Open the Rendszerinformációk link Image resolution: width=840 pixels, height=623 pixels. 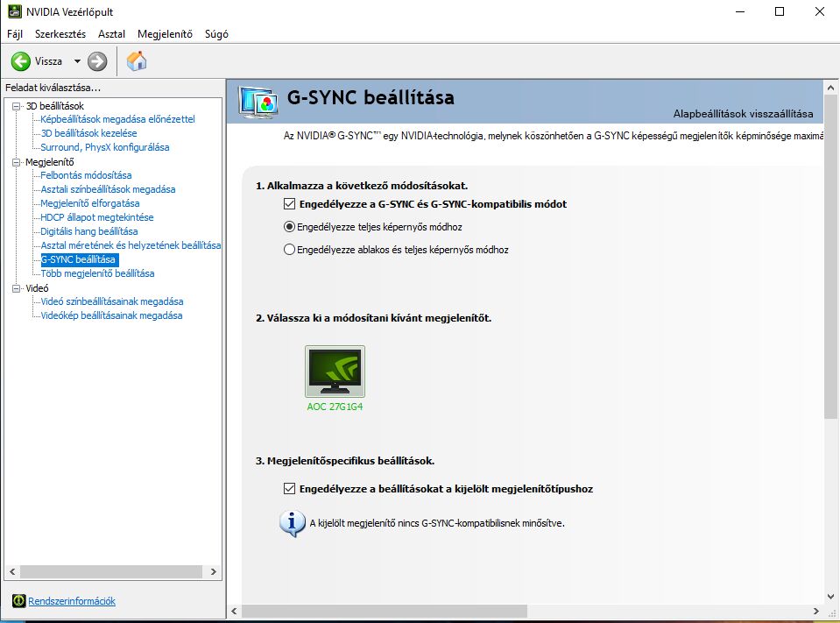[72, 601]
